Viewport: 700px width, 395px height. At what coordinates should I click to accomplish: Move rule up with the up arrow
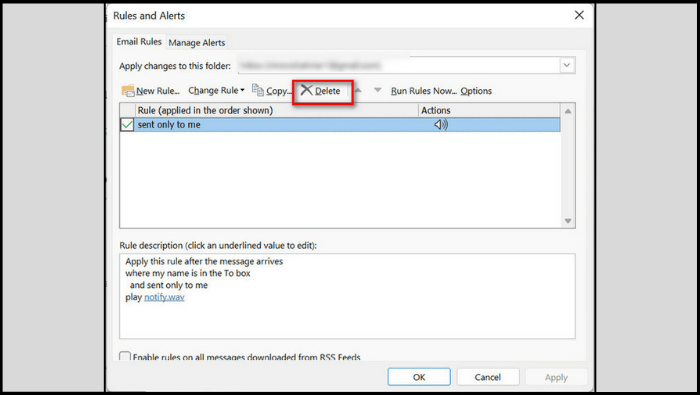pos(358,90)
